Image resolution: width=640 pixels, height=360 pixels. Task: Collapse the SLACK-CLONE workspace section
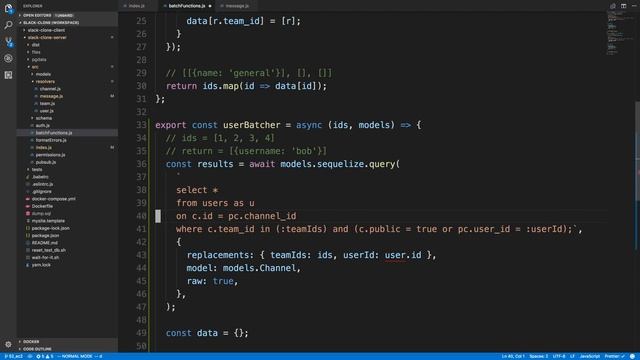(67, 22)
